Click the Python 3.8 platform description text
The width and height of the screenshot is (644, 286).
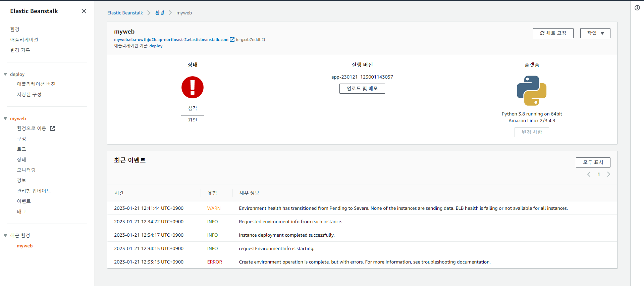click(532, 117)
